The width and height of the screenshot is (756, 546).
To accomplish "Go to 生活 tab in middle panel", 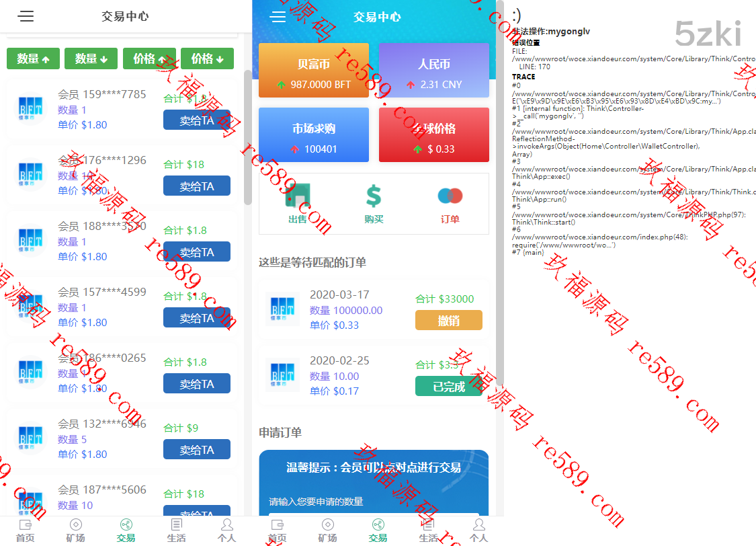I will click(x=429, y=531).
